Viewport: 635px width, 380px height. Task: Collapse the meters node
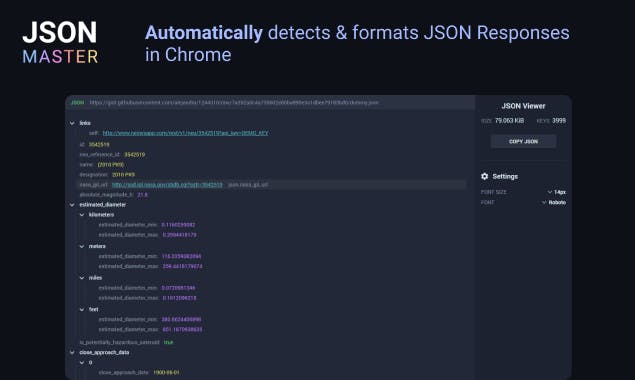pyautogui.click(x=82, y=246)
